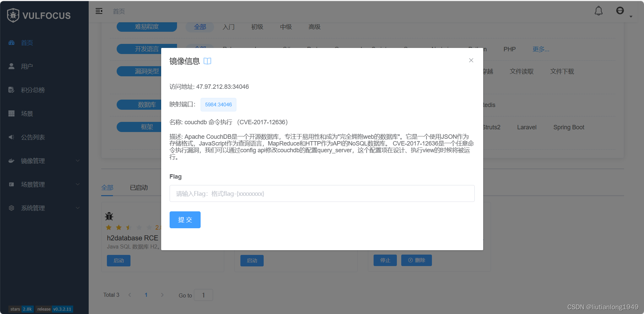Click the access address 47.97.212.83:34046

(223, 87)
